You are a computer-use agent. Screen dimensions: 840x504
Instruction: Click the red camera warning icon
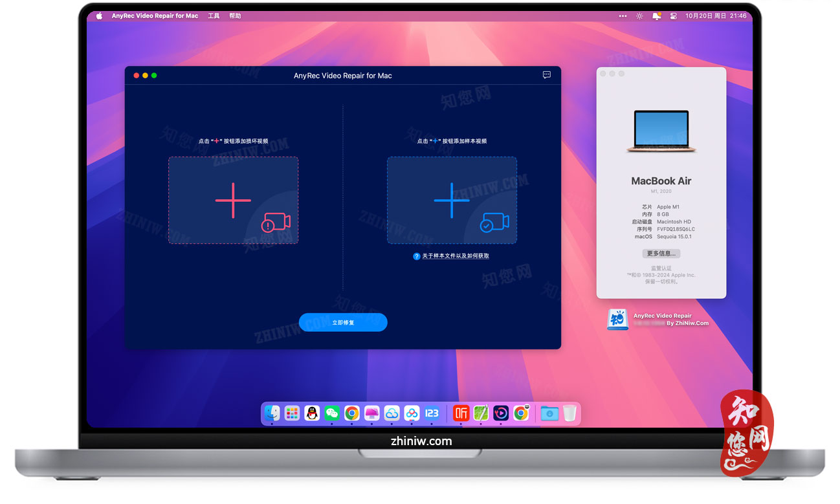276,223
